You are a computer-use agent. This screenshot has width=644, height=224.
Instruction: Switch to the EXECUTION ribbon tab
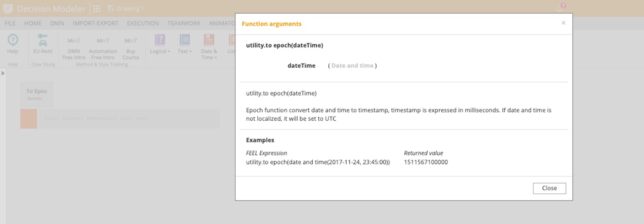point(143,23)
